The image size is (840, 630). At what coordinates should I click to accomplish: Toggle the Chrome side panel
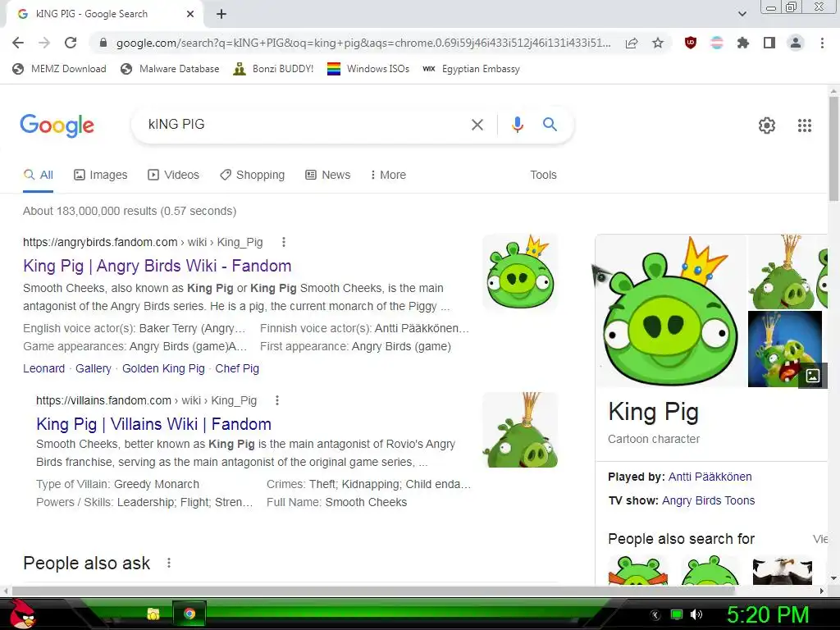[769, 43]
